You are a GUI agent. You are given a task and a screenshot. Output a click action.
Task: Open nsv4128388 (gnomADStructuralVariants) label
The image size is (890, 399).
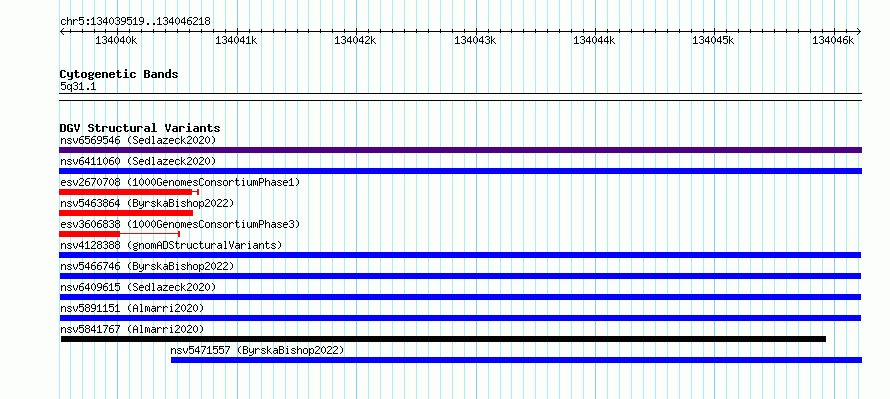171,245
